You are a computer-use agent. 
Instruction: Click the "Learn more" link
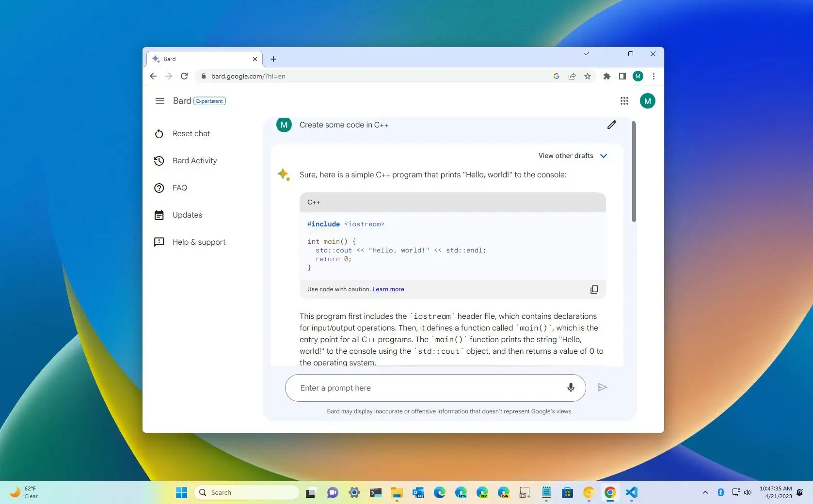[x=387, y=289]
